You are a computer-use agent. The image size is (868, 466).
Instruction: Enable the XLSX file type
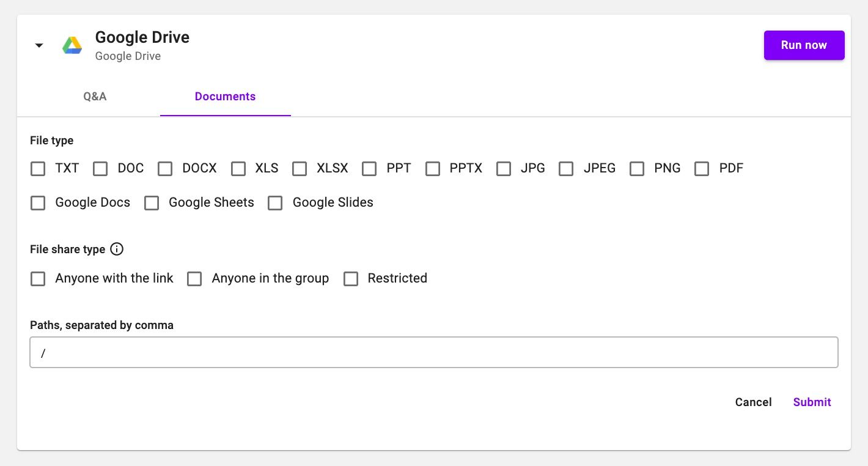point(300,169)
